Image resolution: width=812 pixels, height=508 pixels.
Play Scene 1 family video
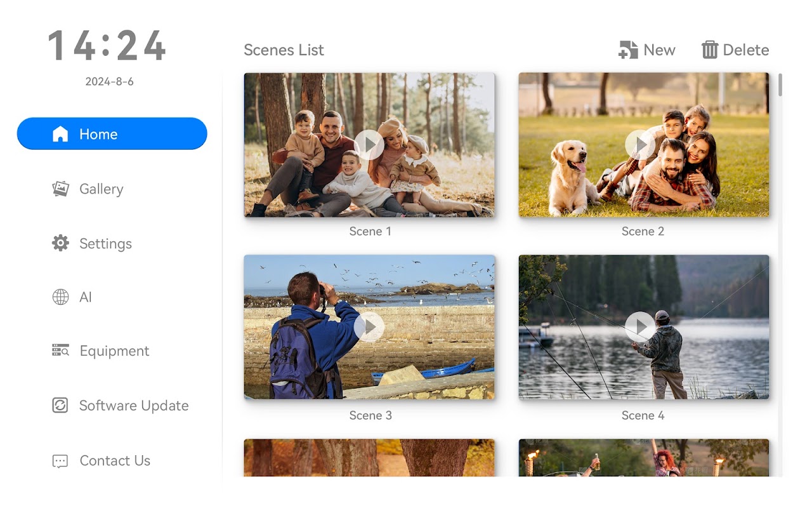(x=369, y=145)
